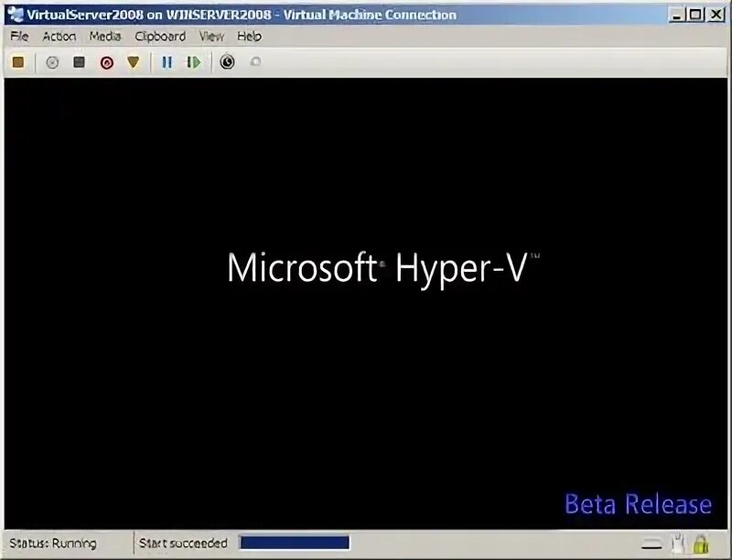Click the keyboard status icon in status bar
732x560 pixels.
pos(651,544)
